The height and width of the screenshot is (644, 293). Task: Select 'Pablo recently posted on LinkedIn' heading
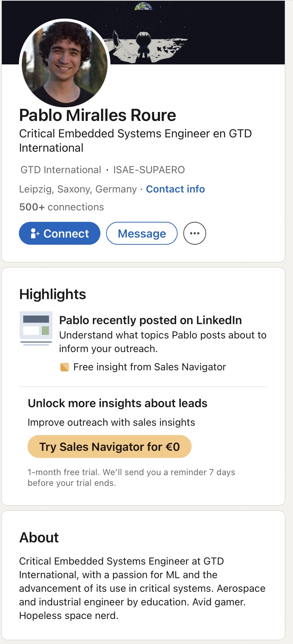click(x=150, y=320)
